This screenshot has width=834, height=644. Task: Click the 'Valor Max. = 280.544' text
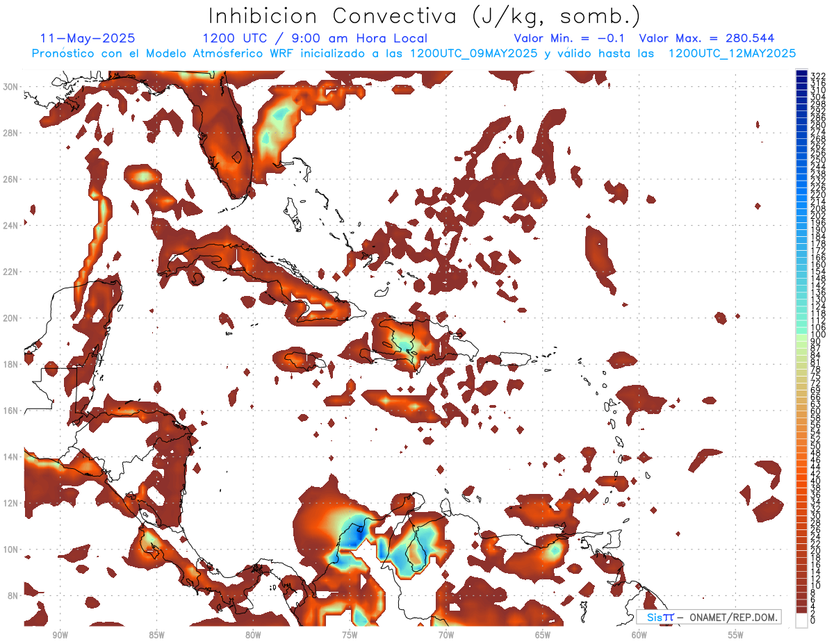click(x=707, y=38)
